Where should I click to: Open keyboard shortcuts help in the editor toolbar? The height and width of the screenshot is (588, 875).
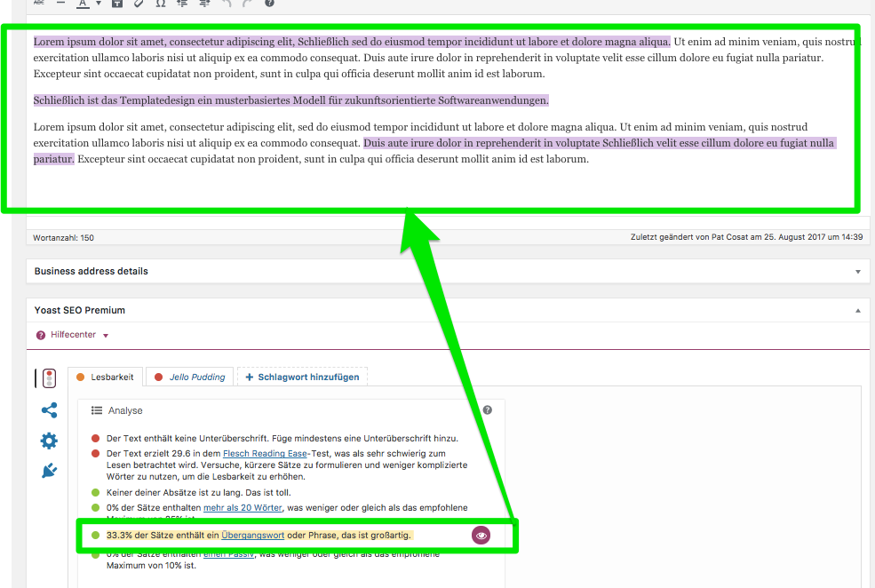269,3
